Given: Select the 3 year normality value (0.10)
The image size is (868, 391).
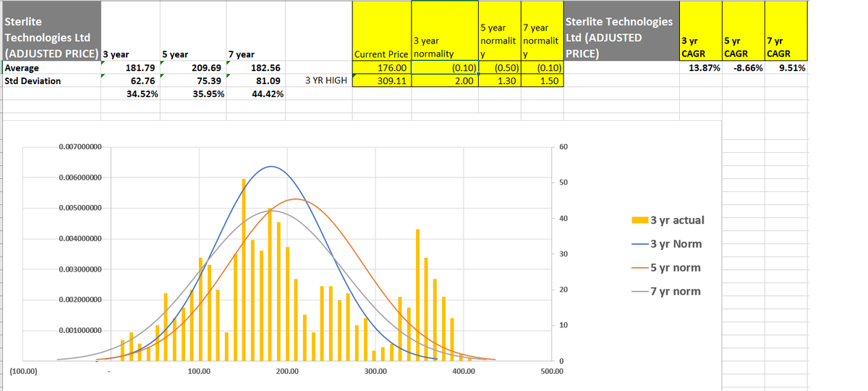Looking at the screenshot, I should tap(444, 68).
